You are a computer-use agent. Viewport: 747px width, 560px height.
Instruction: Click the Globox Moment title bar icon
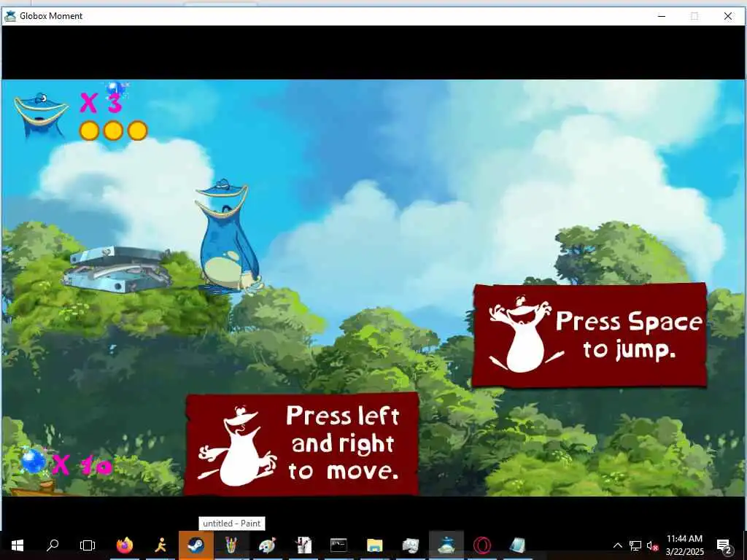point(10,16)
